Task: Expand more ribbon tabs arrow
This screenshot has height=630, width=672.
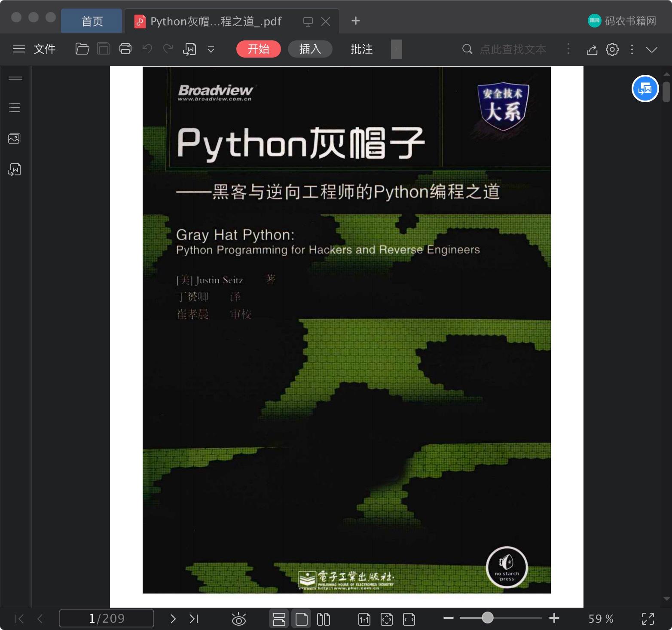Action: point(397,49)
